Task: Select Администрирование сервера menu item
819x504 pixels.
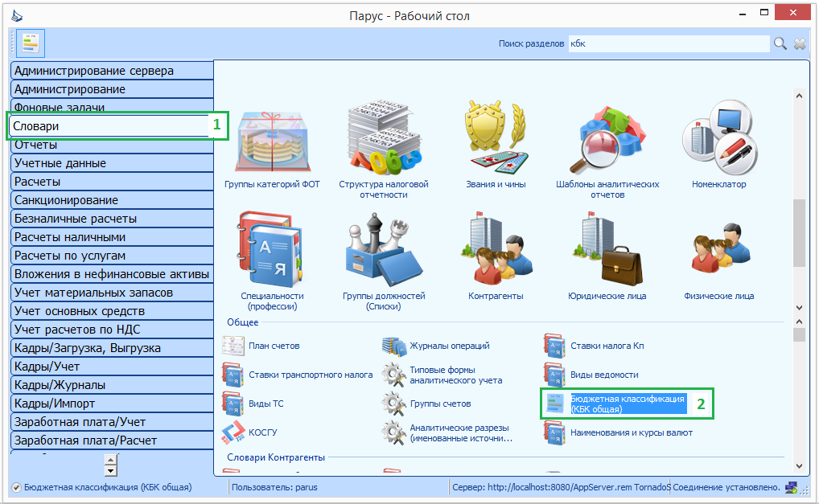Action: click(x=112, y=71)
